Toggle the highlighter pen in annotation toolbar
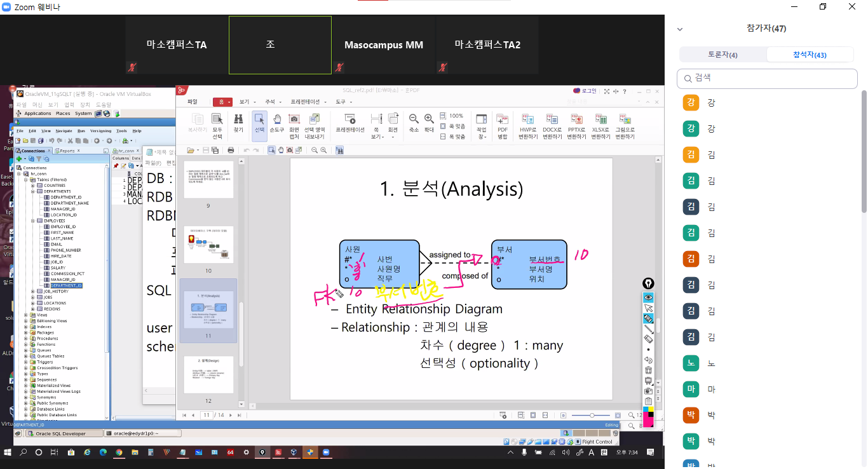 648,318
